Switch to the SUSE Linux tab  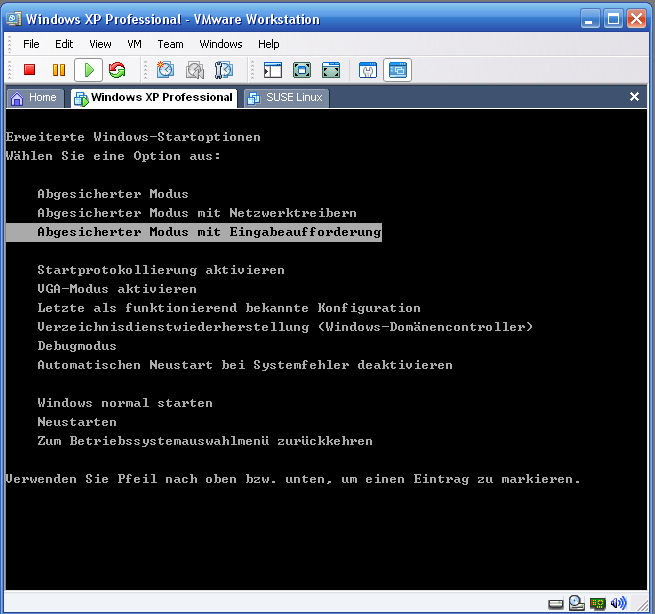(x=287, y=98)
